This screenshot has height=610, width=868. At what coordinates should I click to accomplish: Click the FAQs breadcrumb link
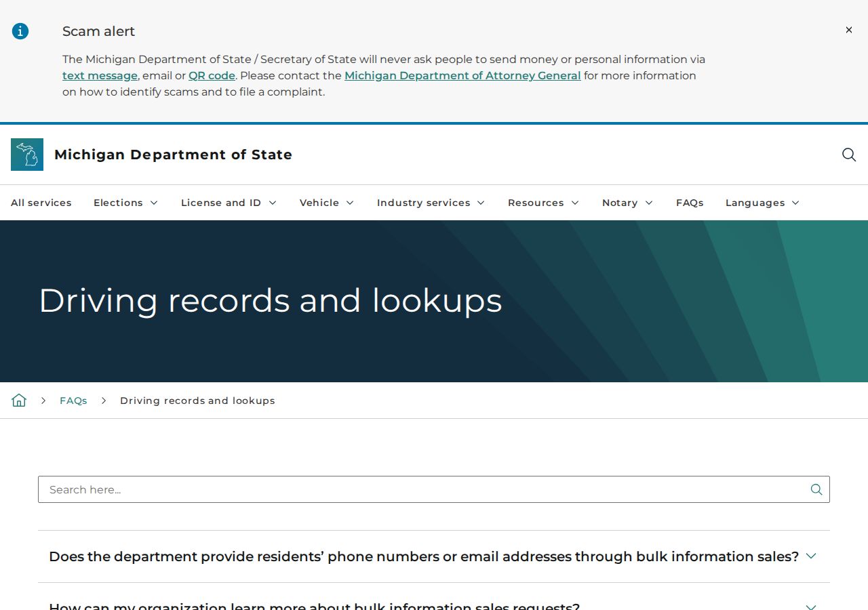click(x=73, y=401)
